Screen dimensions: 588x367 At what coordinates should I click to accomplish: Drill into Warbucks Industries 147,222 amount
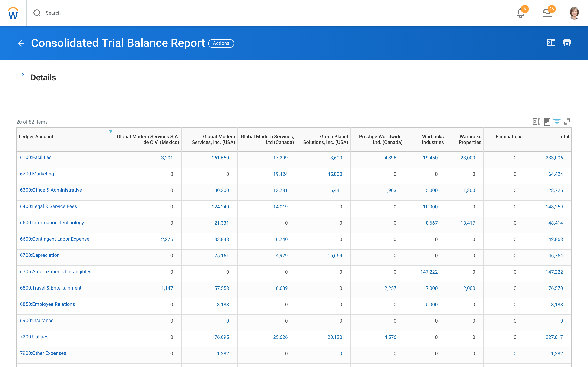tap(429, 272)
